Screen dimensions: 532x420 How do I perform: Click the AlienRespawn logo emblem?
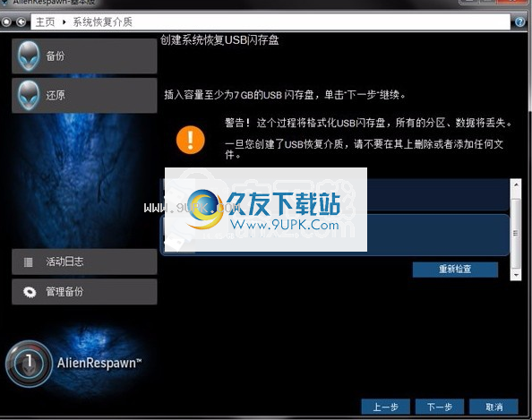coord(30,364)
